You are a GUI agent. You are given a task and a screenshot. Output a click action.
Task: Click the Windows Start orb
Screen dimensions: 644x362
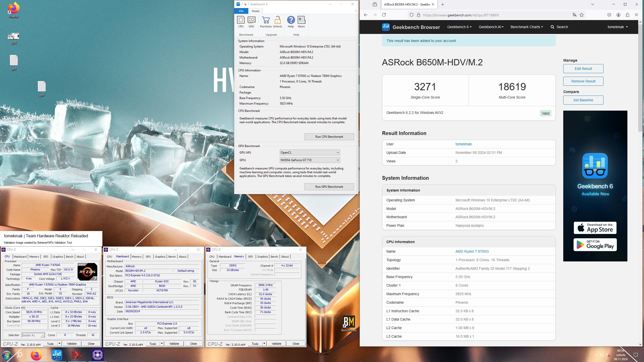pos(7,355)
